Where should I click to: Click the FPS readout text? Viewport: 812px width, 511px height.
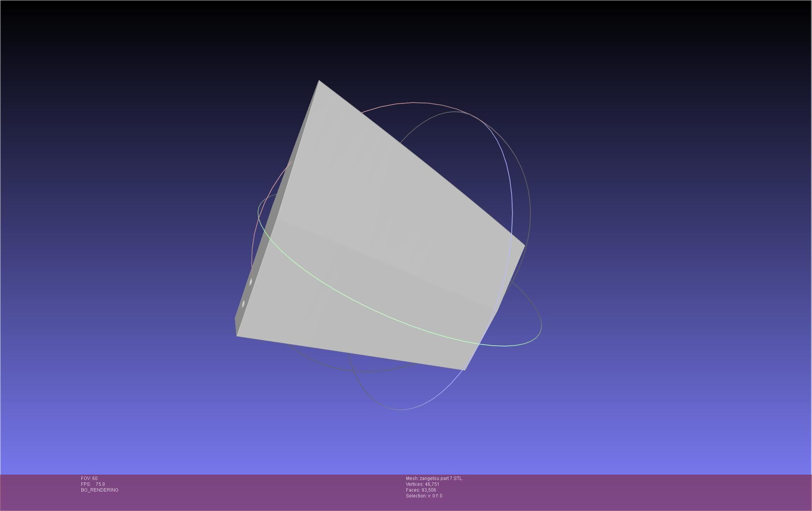pyautogui.click(x=93, y=484)
